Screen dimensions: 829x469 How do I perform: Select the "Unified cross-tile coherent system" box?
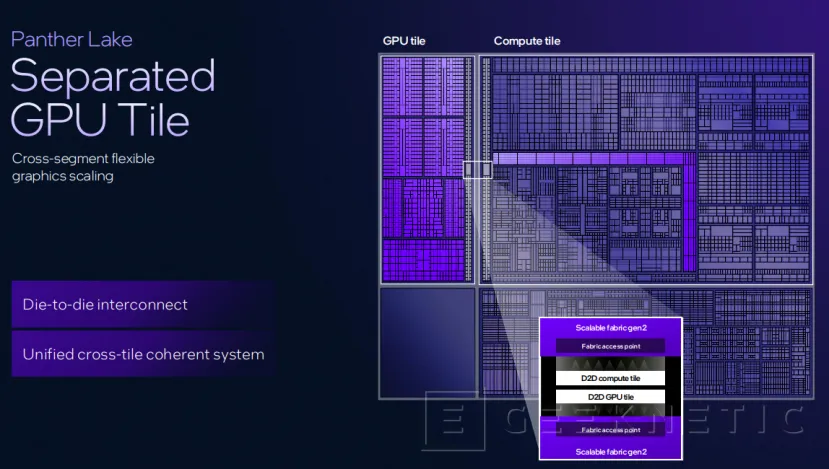click(x=144, y=354)
